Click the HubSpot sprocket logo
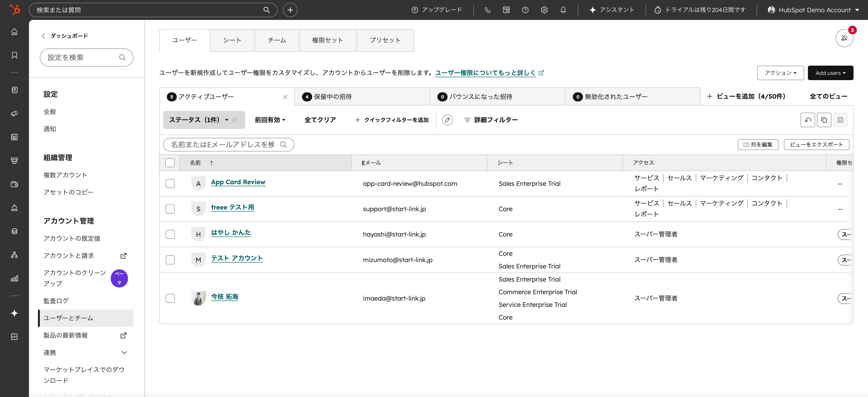The height and width of the screenshot is (397, 868). pyautogui.click(x=14, y=10)
